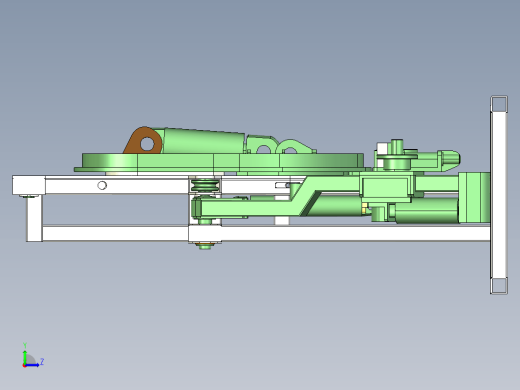Image resolution: width=520 pixels, height=390 pixels.
Task: Select the white end block of upper beam
Action: point(29,185)
